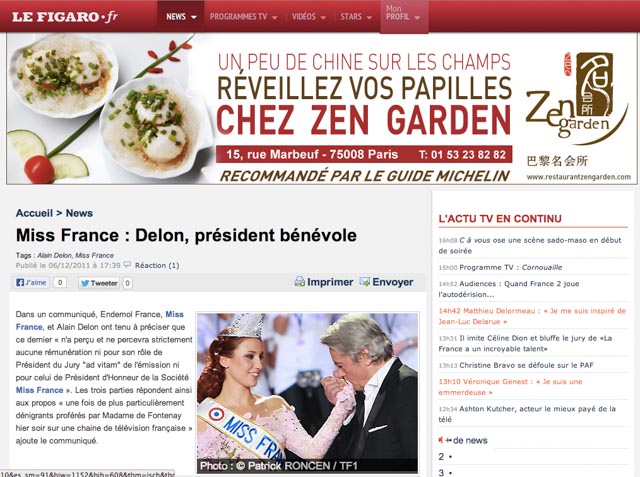The image size is (640, 477).
Task: Open the Vidéos dropdown menu
Action: click(x=309, y=17)
